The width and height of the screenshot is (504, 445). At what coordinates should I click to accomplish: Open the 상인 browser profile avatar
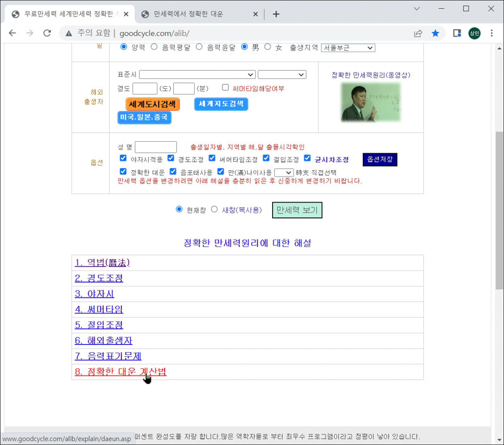point(473,33)
